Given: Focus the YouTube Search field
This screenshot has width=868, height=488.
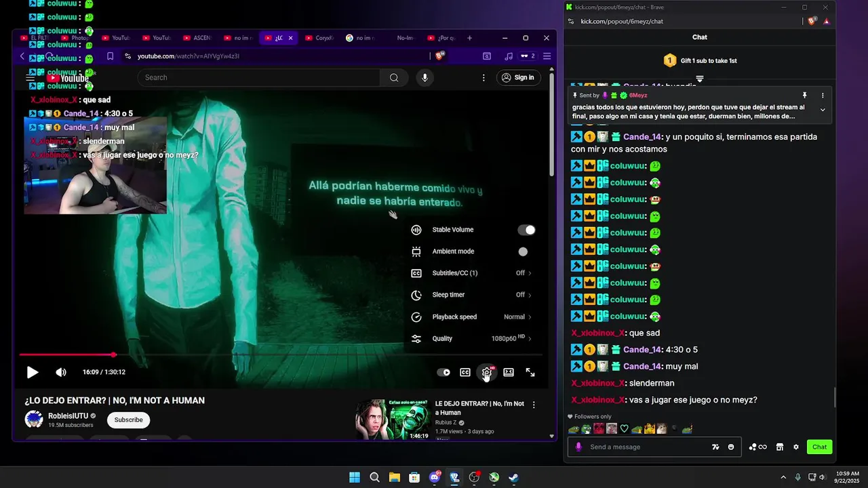Looking at the screenshot, I should click(258, 78).
